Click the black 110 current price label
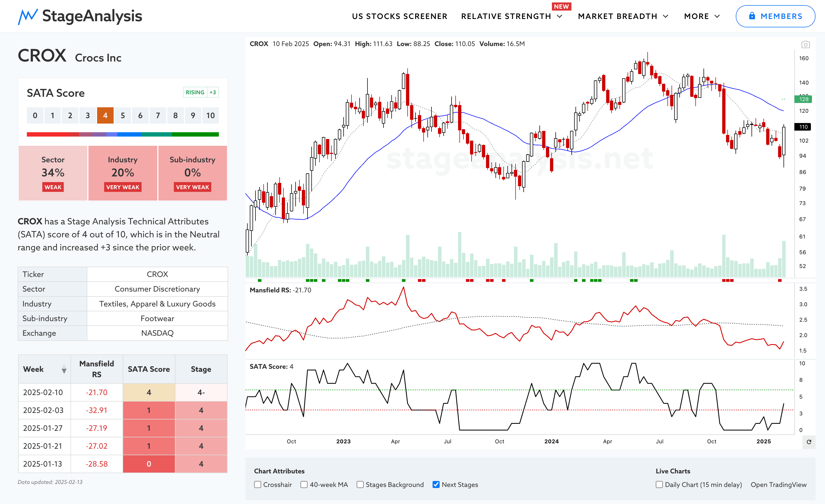The width and height of the screenshot is (825, 504). click(x=803, y=127)
